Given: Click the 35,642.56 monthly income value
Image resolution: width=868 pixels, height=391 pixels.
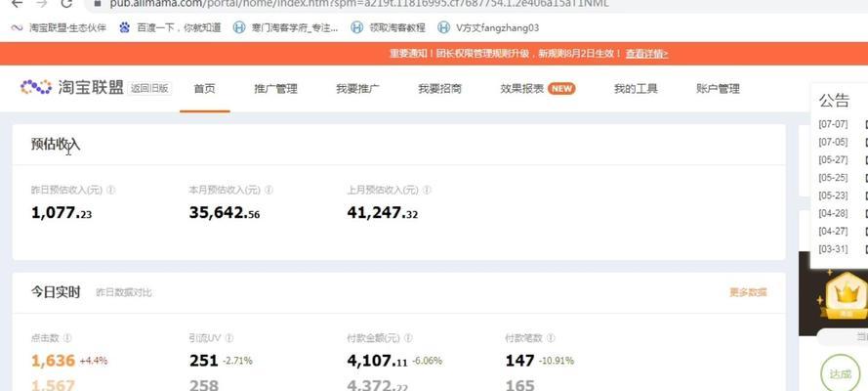Looking at the screenshot, I should click(x=225, y=213).
